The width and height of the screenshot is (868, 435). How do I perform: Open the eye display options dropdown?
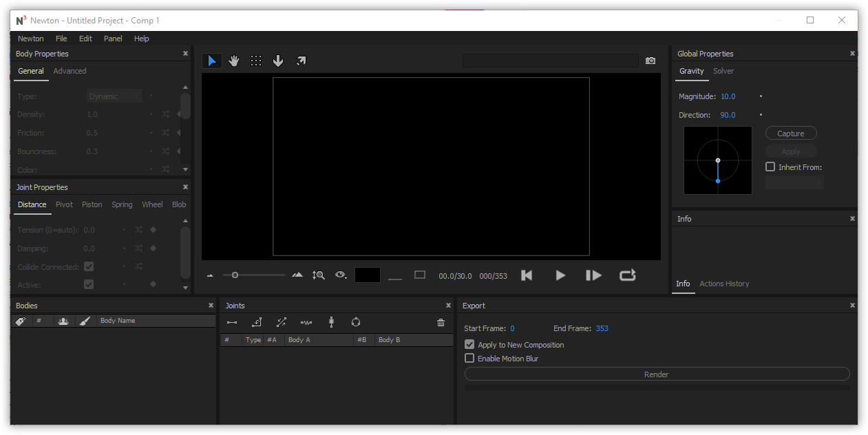(341, 275)
